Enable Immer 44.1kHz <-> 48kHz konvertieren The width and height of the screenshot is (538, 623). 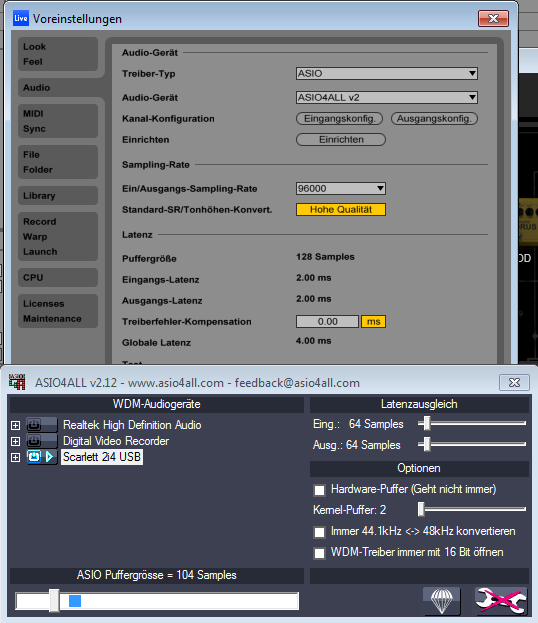[x=319, y=532]
